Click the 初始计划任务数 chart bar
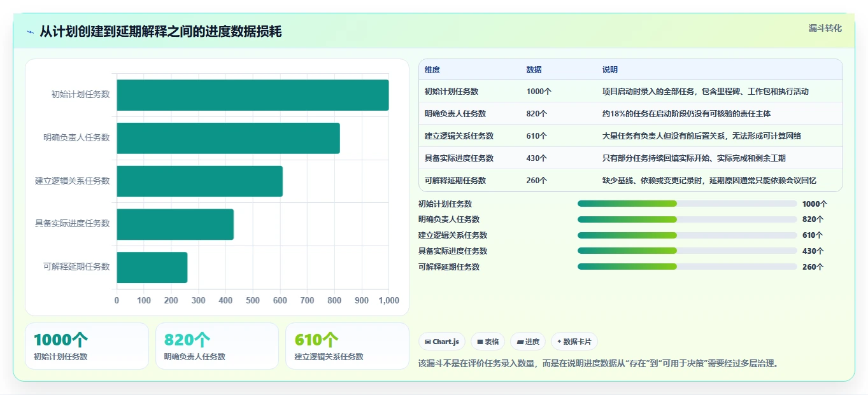This screenshot has height=395, width=868. point(253,95)
